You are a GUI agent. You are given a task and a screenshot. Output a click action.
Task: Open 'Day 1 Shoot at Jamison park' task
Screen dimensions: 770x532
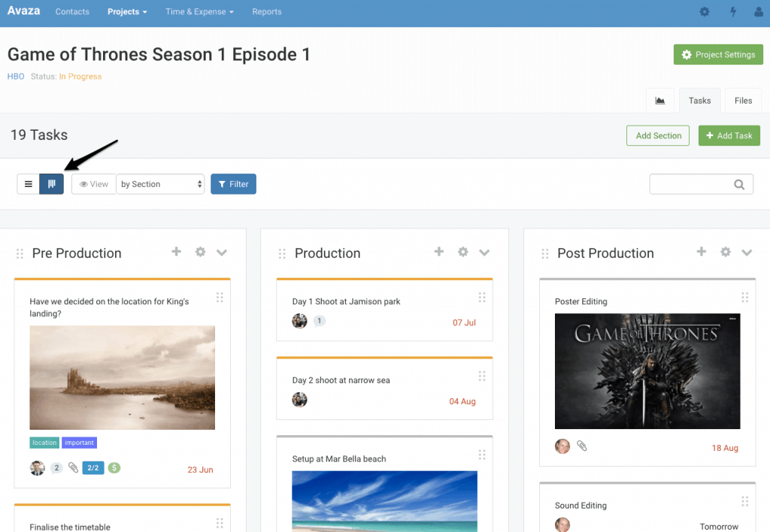[x=346, y=301]
